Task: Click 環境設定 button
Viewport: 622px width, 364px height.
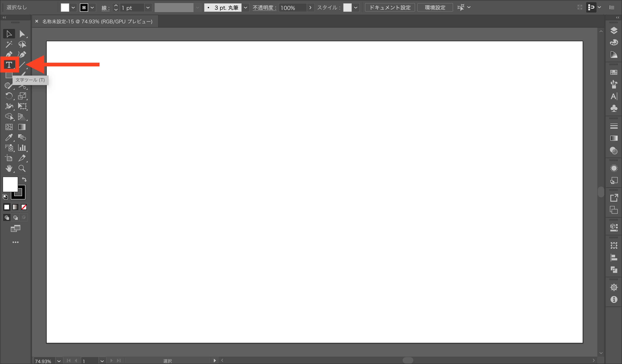Action: pos(435,8)
